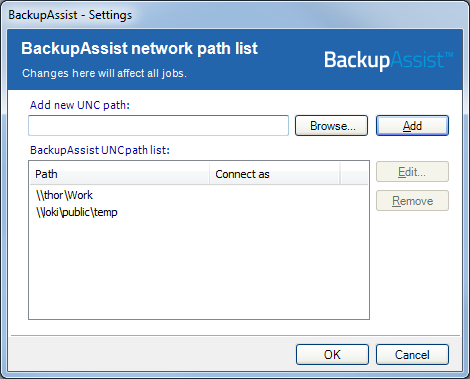
Task: Dismiss the dialog with the Cancel button
Action: click(412, 355)
